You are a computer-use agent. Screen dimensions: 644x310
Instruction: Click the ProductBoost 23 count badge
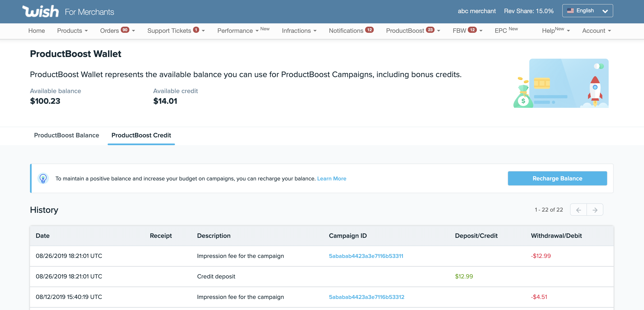click(x=430, y=30)
